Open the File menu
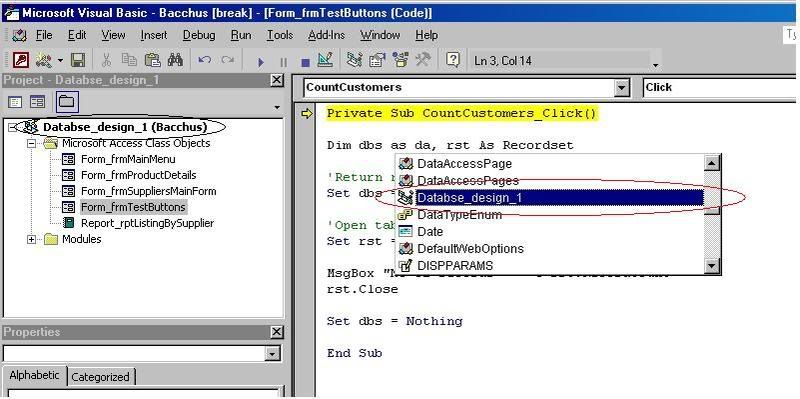The image size is (800, 399). pyautogui.click(x=44, y=35)
